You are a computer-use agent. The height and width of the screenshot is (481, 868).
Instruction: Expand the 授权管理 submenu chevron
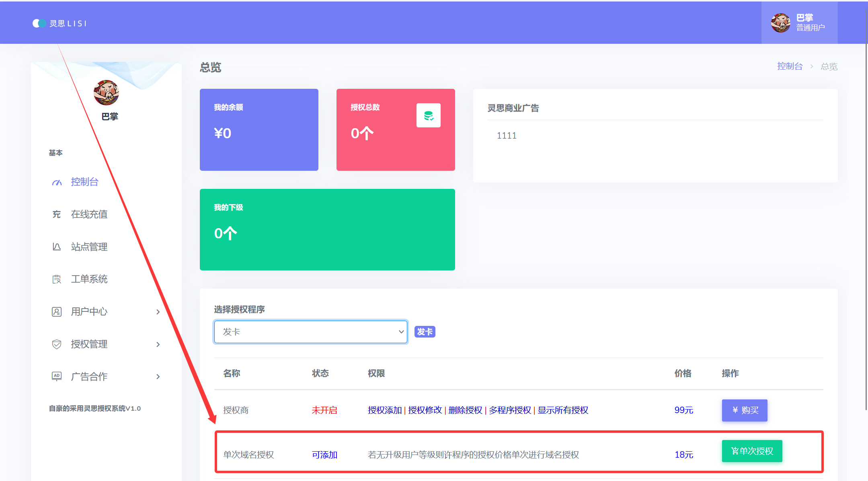[158, 344]
